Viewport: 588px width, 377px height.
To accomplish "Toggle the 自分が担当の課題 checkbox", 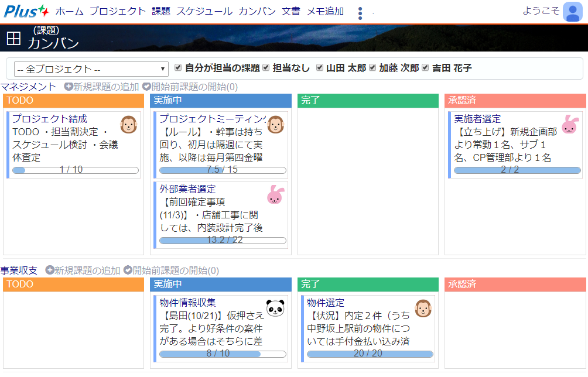I will coord(178,68).
